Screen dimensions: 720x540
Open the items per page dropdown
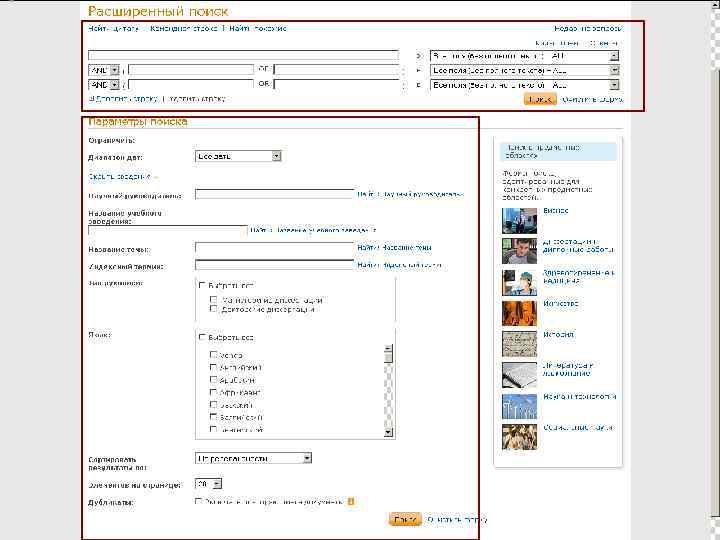pyautogui.click(x=209, y=484)
